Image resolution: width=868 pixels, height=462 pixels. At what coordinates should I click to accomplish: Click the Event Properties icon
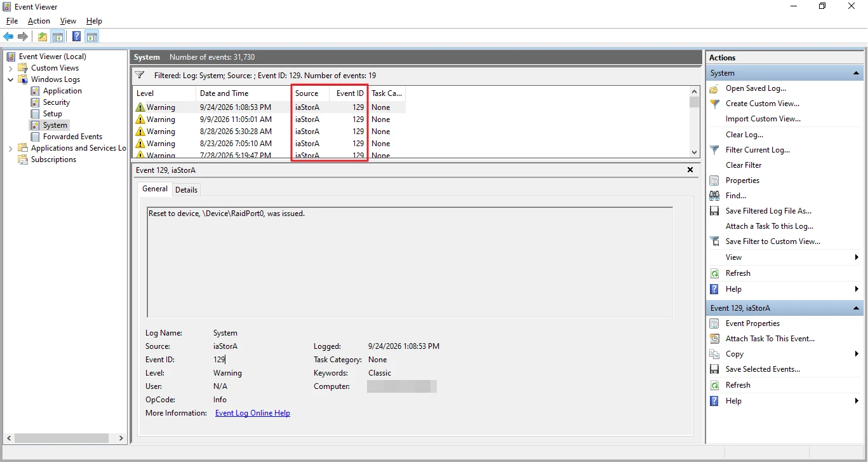click(x=714, y=323)
